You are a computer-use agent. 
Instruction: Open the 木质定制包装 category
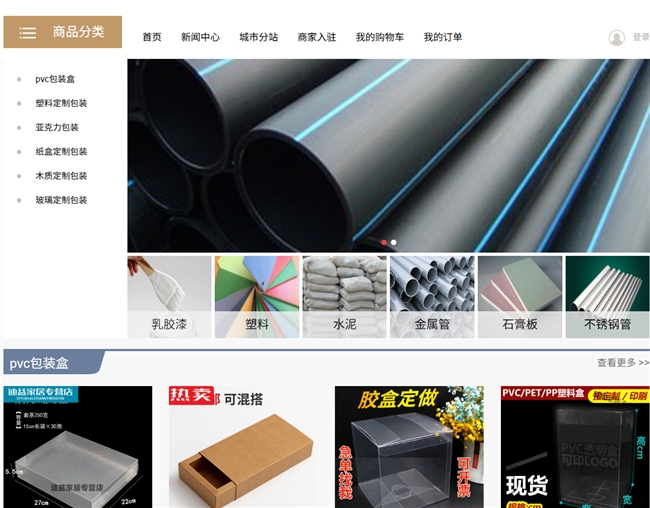click(x=61, y=176)
